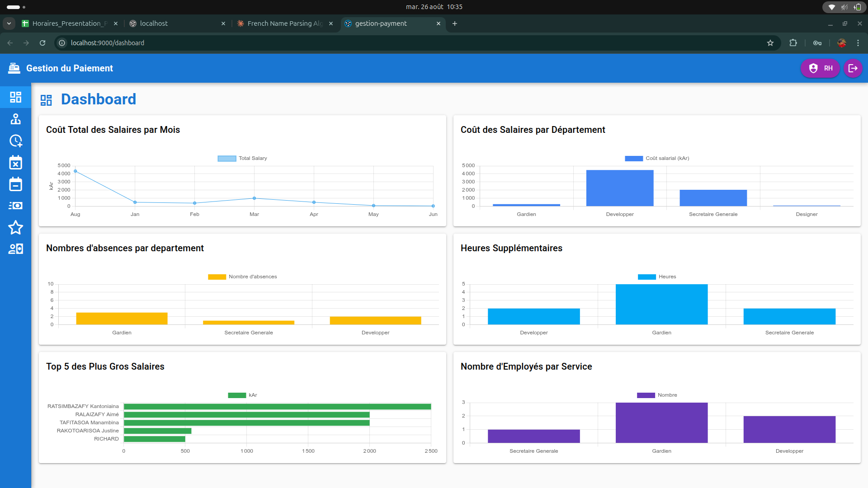
Task: Open the extensions puzzle menu
Action: (793, 43)
